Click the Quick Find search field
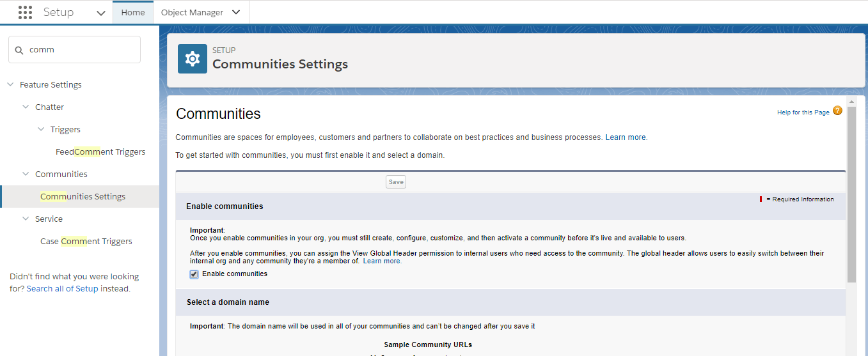 pyautogui.click(x=74, y=49)
